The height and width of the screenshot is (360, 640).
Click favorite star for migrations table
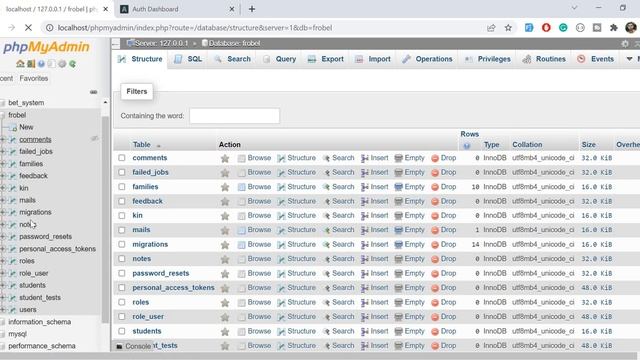pyautogui.click(x=225, y=245)
